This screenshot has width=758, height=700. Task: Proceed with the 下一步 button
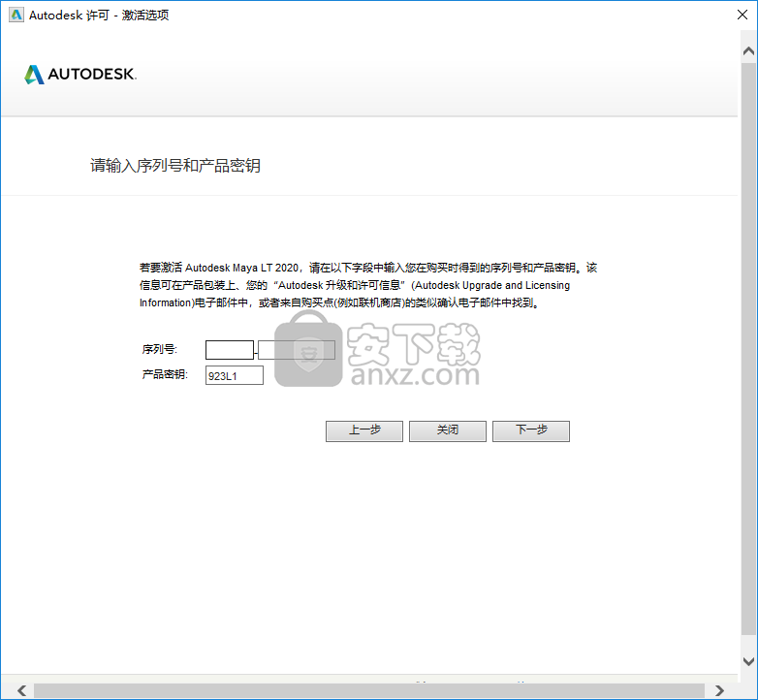coord(531,430)
